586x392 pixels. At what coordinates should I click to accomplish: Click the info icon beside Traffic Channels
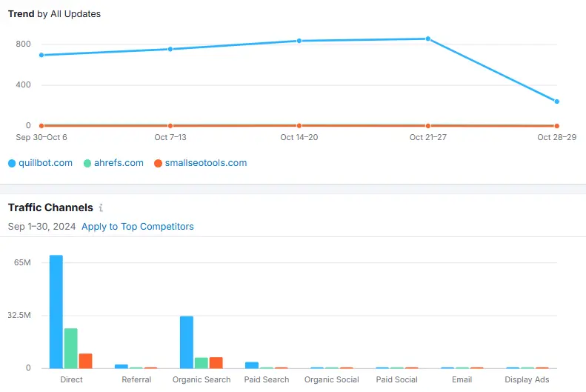[101, 208]
